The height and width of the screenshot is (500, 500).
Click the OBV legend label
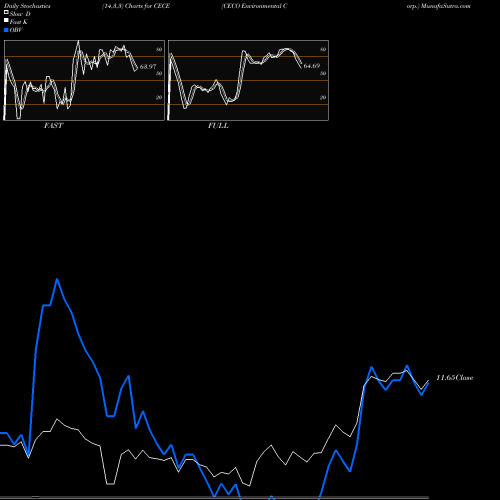click(16, 30)
